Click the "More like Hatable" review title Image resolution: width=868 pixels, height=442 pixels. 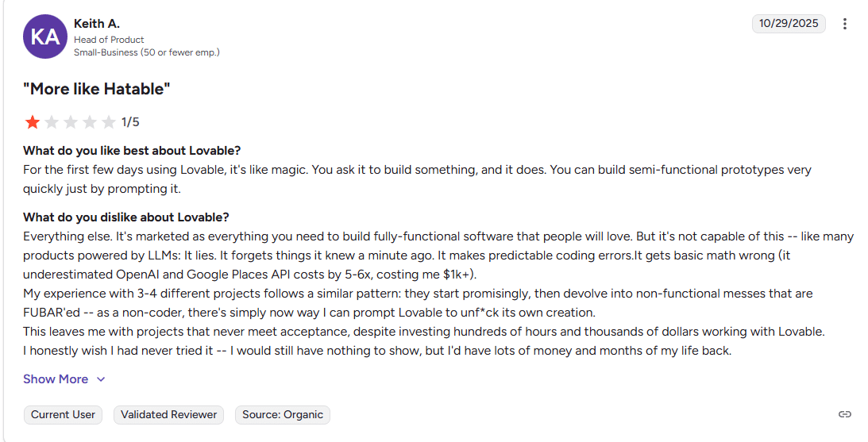tap(97, 89)
